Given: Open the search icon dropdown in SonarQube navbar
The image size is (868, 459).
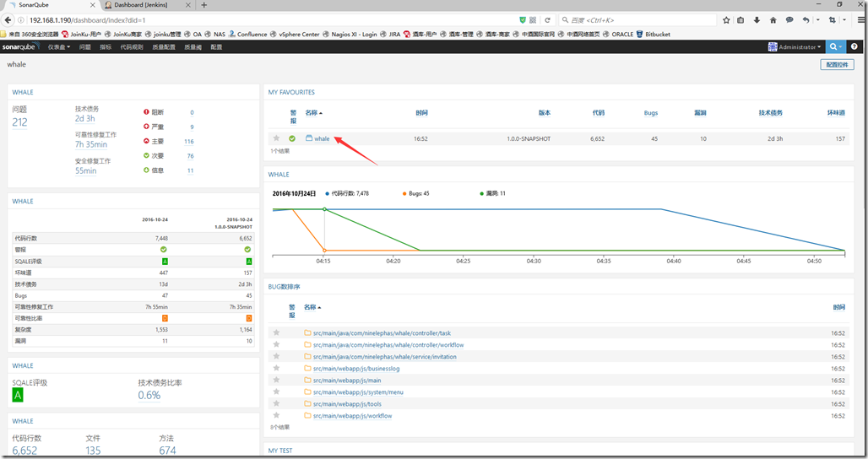Looking at the screenshot, I should [x=835, y=47].
